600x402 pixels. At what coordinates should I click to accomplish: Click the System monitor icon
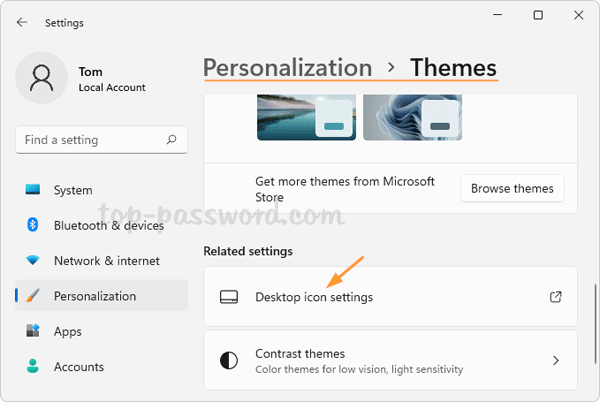pyautogui.click(x=33, y=190)
